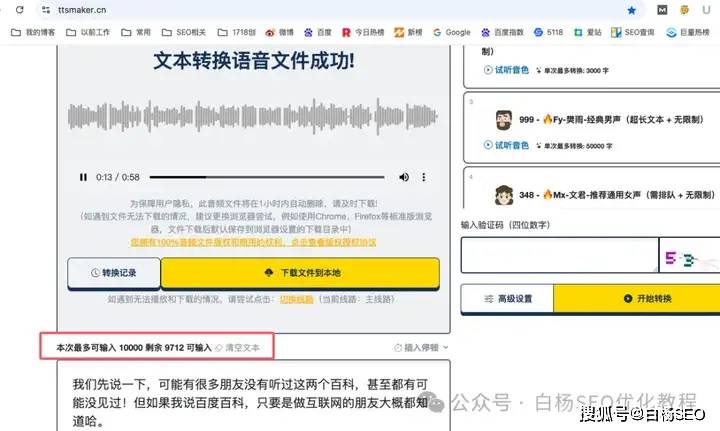Image resolution: width=720 pixels, height=431 pixels.
Task: Click the female avatar of voice 348
Action: tap(504, 195)
